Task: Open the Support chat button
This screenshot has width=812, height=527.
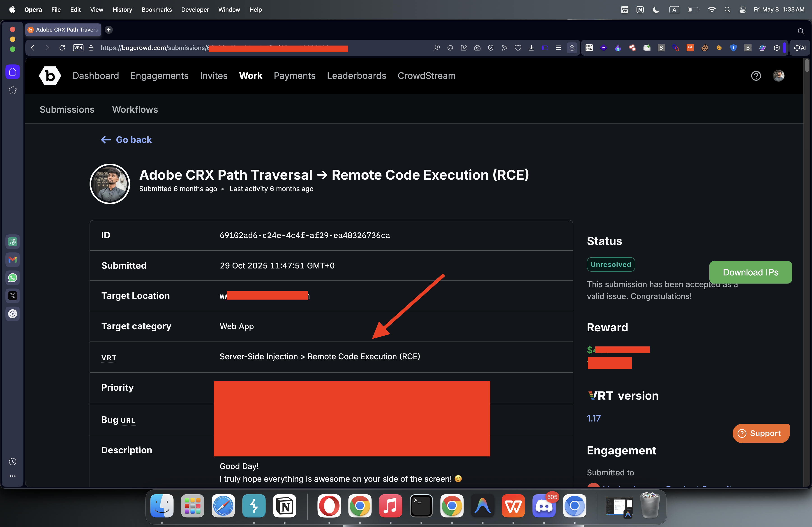Action: [761, 433]
